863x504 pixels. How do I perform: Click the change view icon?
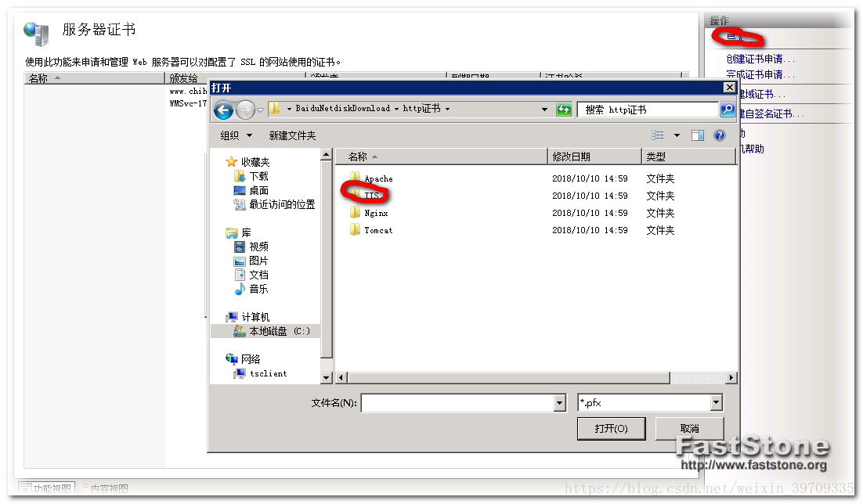pos(658,135)
